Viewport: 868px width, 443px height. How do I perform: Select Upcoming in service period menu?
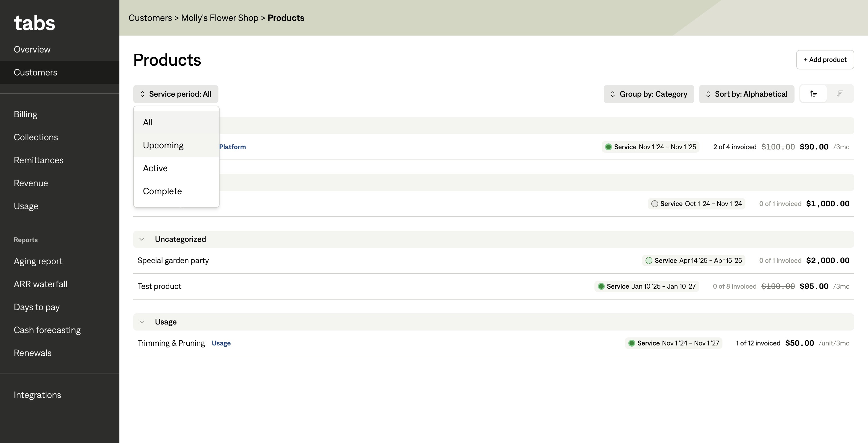tap(163, 145)
